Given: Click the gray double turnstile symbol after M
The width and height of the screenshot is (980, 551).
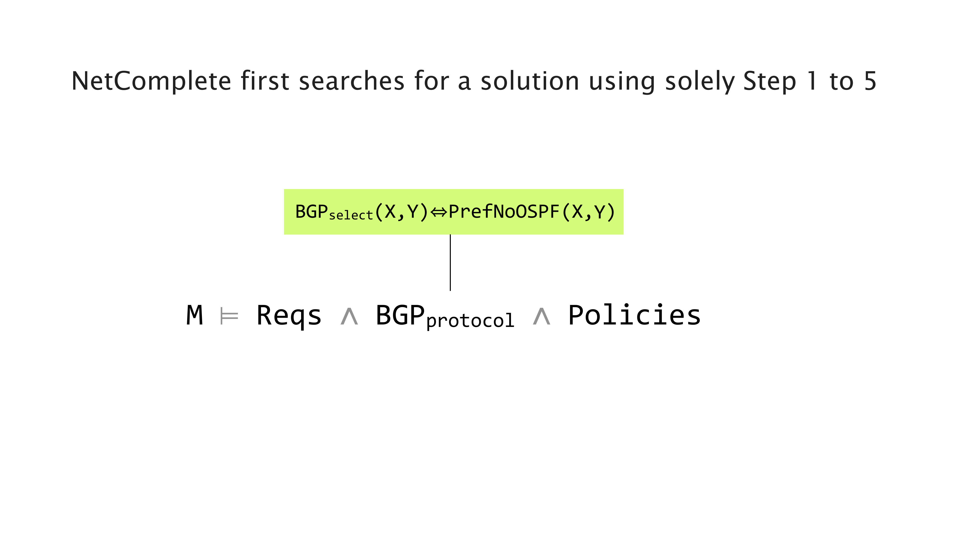Looking at the screenshot, I should (229, 316).
